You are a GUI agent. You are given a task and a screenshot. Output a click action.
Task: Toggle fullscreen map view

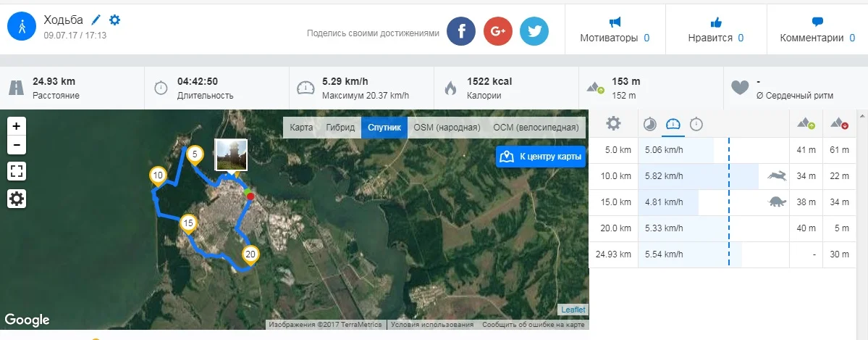click(x=17, y=172)
